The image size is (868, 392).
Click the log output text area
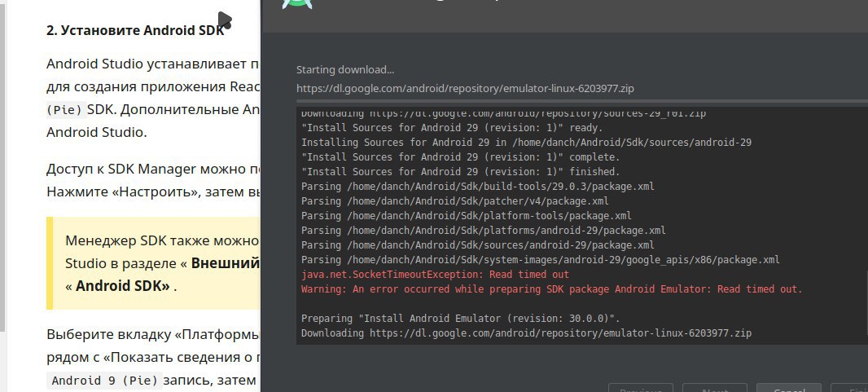coord(582,226)
